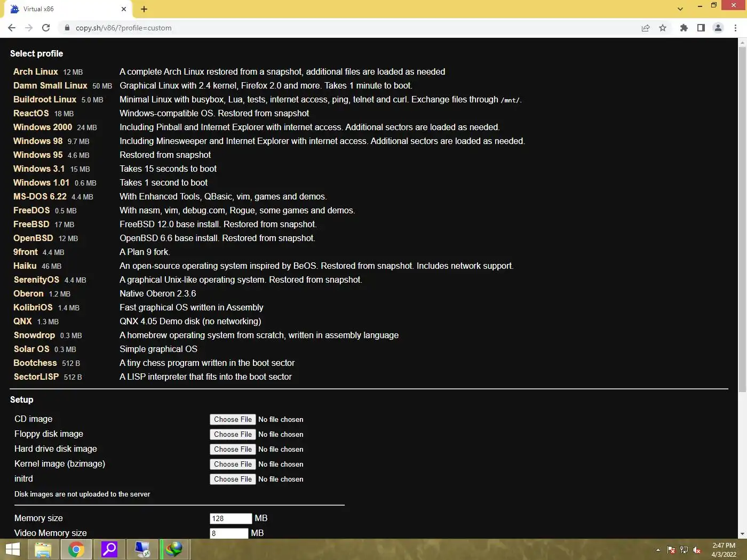Viewport: 747px width, 560px height.
Task: Choose a file for Floppy disk image
Action: tap(233, 434)
